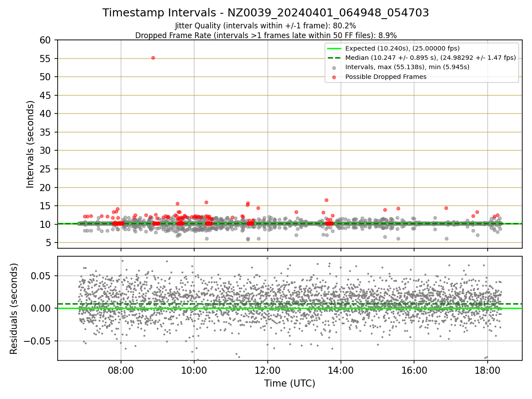Click the 'Residuals (seconds)' y-axis label

[x=14, y=309]
